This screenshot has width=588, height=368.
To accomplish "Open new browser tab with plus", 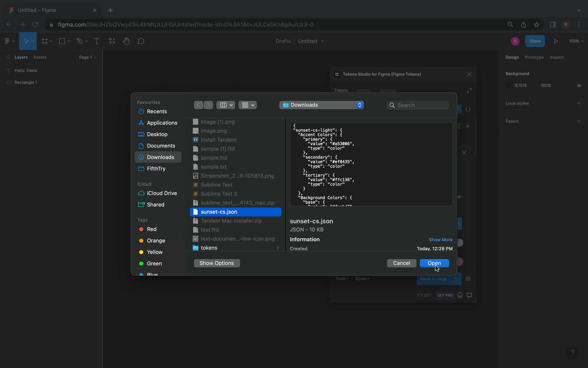I will (110, 10).
